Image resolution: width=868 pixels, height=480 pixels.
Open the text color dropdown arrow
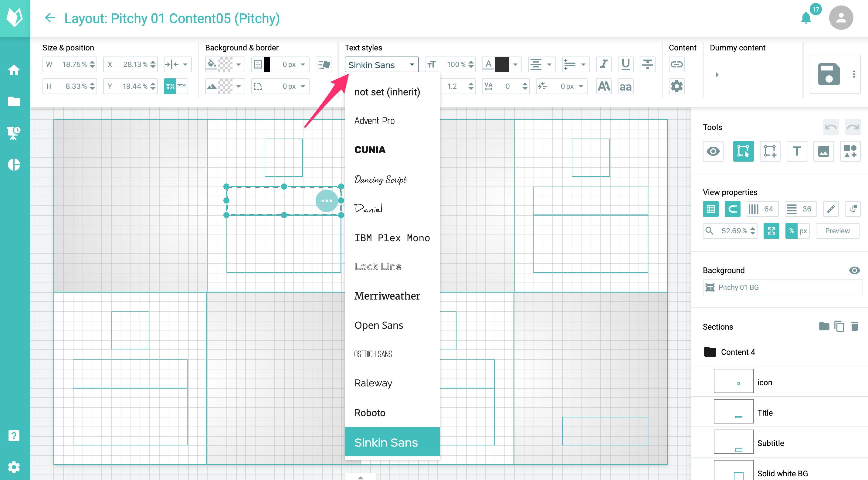click(515, 64)
